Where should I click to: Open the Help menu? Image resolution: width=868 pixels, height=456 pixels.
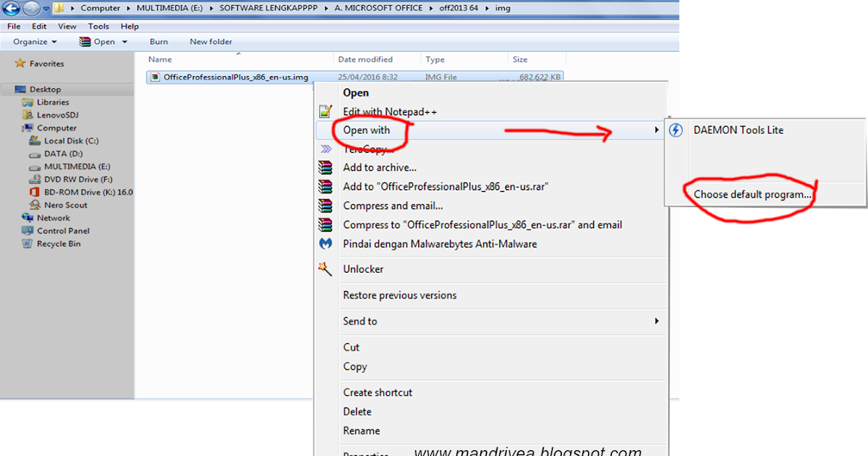[129, 26]
